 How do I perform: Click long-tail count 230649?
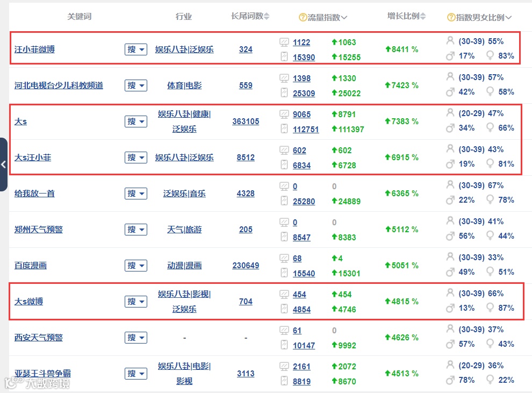(246, 266)
